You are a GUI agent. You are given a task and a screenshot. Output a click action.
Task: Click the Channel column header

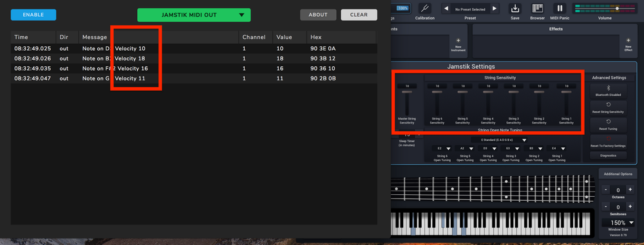(256, 37)
